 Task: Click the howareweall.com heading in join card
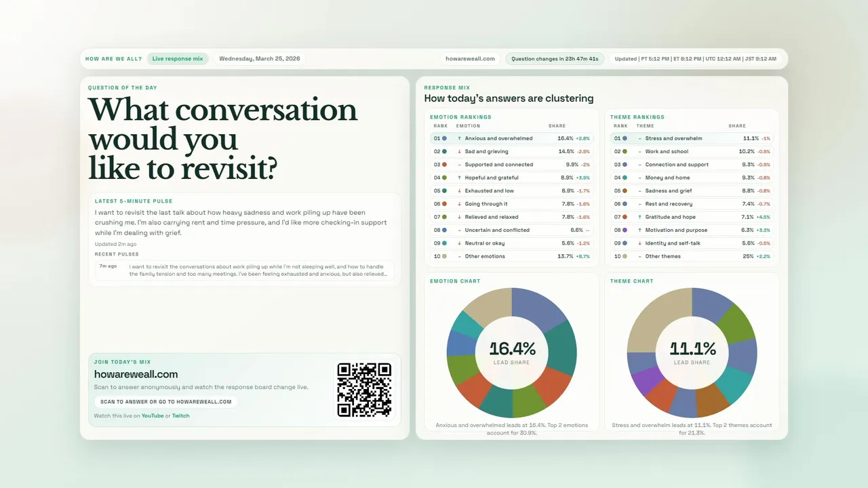tap(136, 374)
